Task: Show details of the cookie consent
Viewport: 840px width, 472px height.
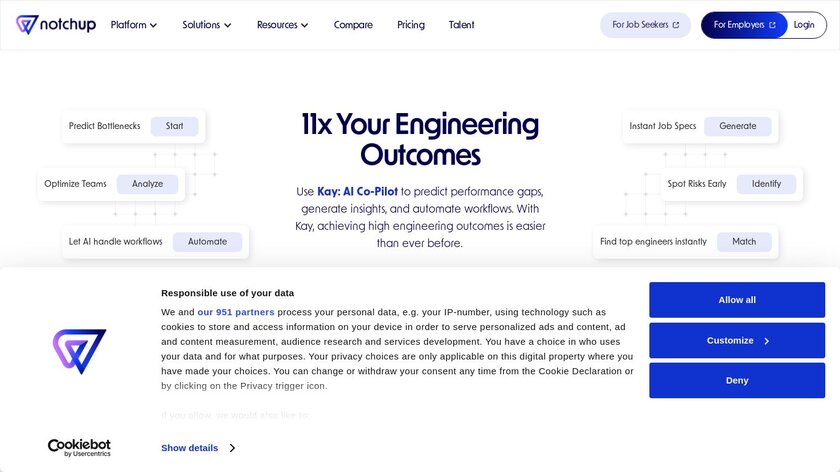Action: click(197, 448)
